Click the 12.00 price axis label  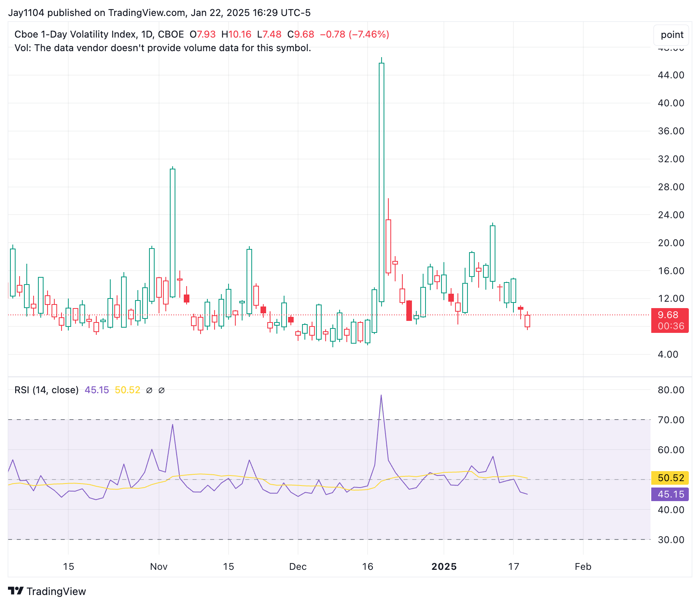pyautogui.click(x=671, y=299)
